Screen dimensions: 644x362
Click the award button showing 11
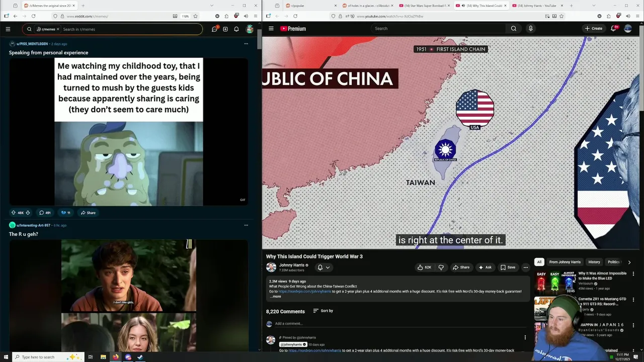click(65, 213)
